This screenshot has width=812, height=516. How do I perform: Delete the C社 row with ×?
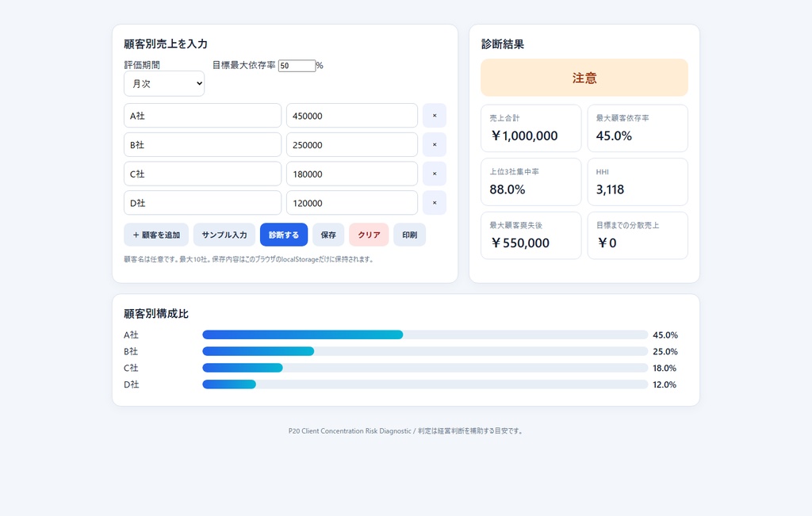(x=434, y=174)
